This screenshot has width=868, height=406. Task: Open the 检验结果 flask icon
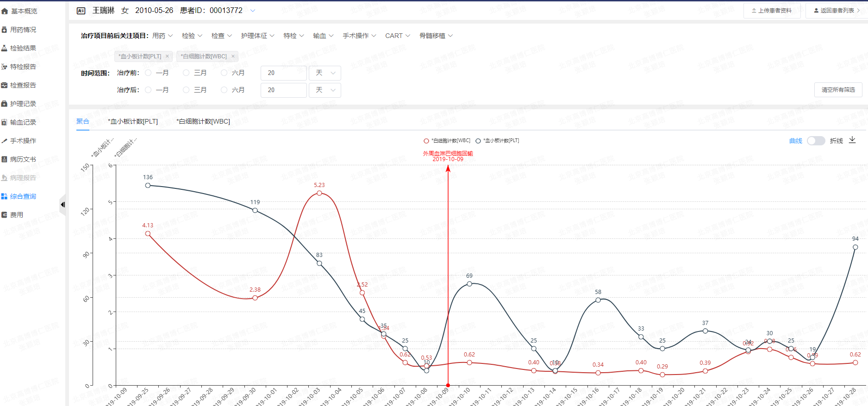point(5,48)
